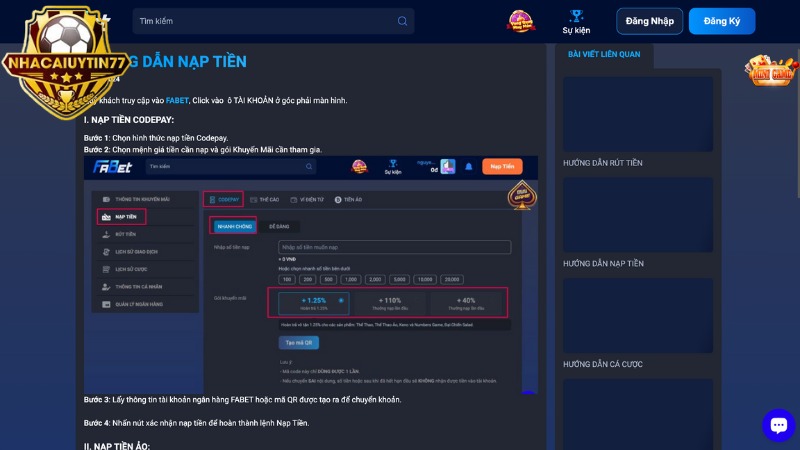Focus the search field inside guide image

pyautogui.click(x=231, y=166)
